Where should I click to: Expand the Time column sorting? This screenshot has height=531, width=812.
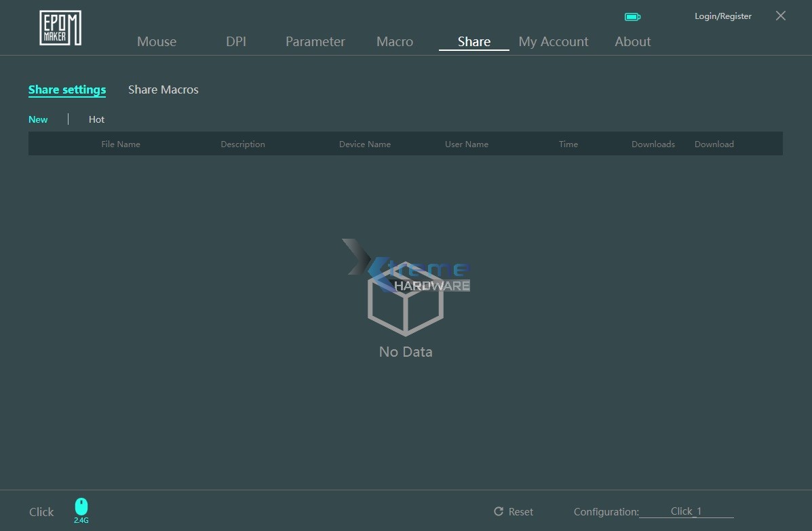[568, 144]
